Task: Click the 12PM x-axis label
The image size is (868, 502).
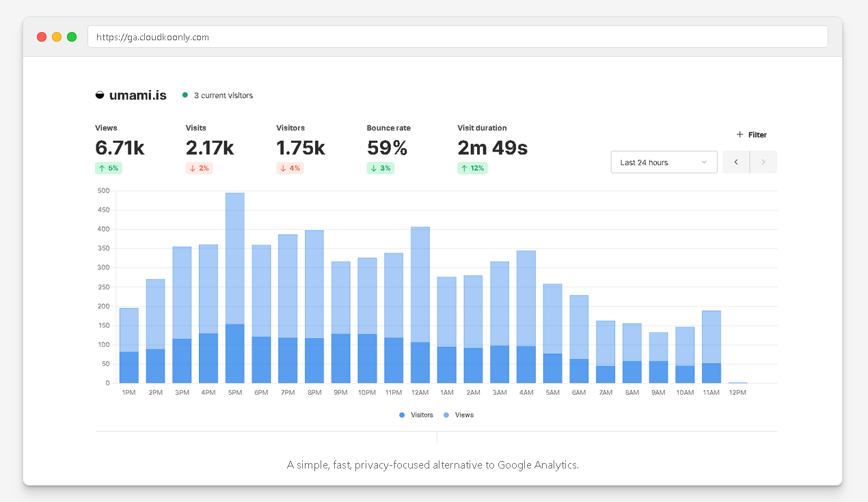Action: click(x=737, y=393)
